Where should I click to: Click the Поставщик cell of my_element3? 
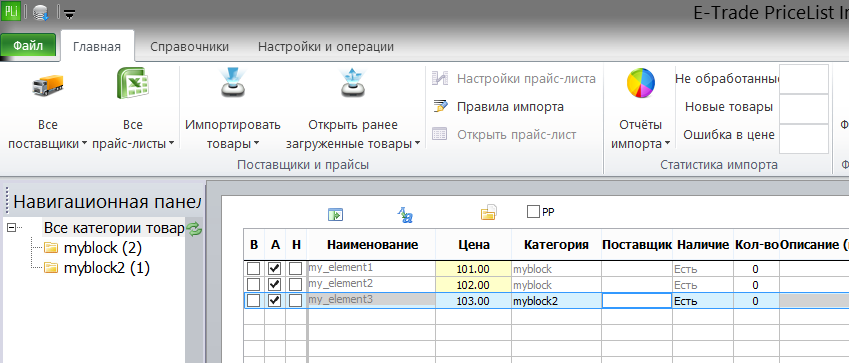coord(637,301)
